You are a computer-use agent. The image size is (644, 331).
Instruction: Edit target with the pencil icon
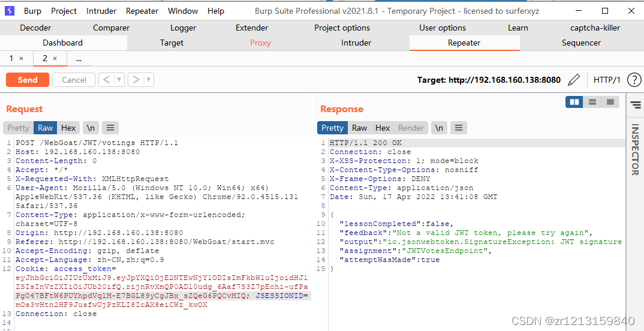pos(573,80)
